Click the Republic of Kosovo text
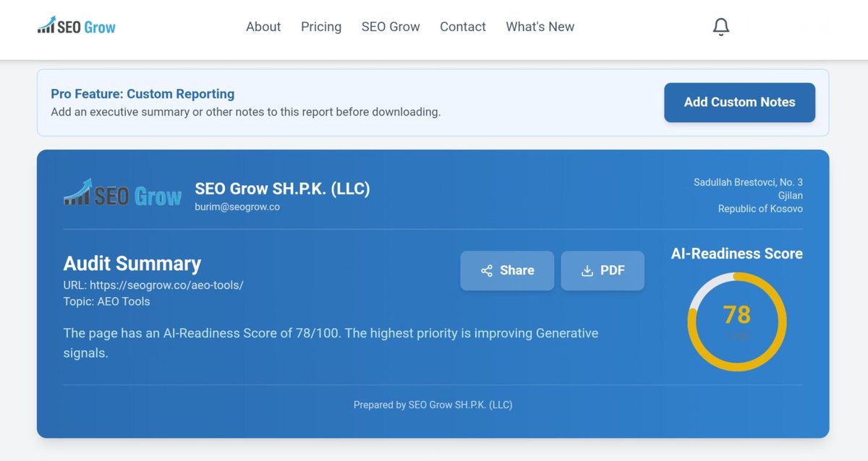Screen dimensions: 868x461 tap(760, 209)
